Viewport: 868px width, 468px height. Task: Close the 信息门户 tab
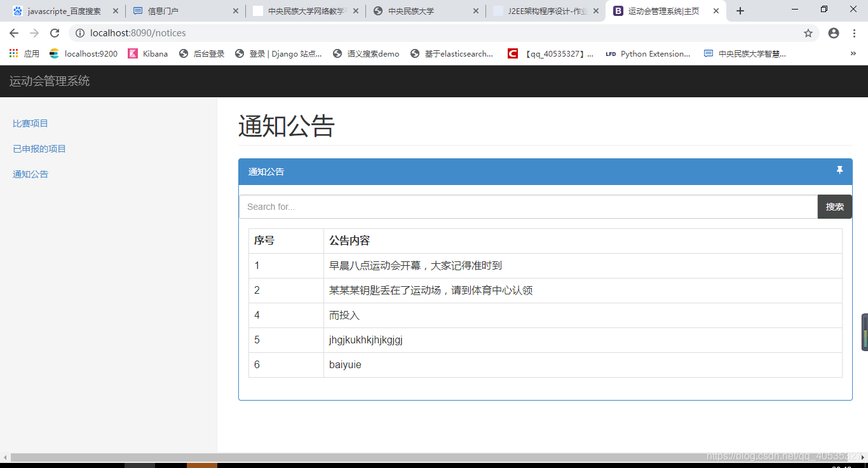(236, 11)
